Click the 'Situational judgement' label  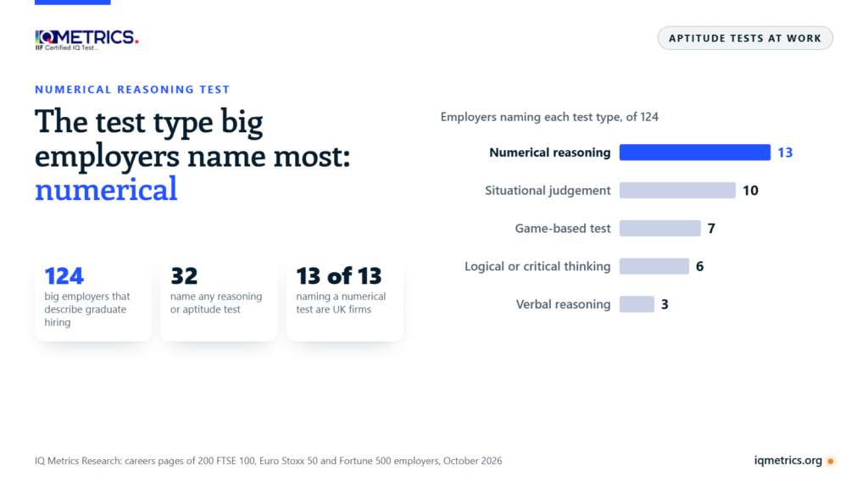click(548, 191)
